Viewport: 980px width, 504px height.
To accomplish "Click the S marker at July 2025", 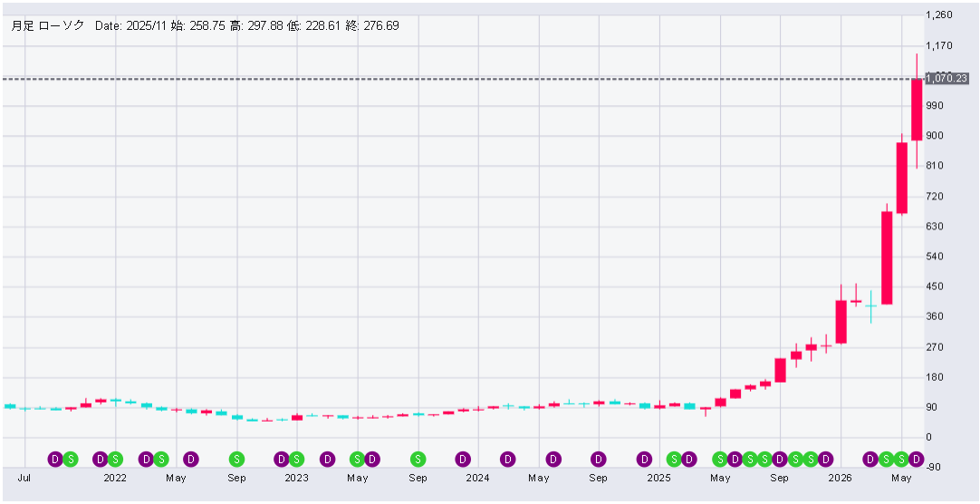I will pyautogui.click(x=750, y=460).
